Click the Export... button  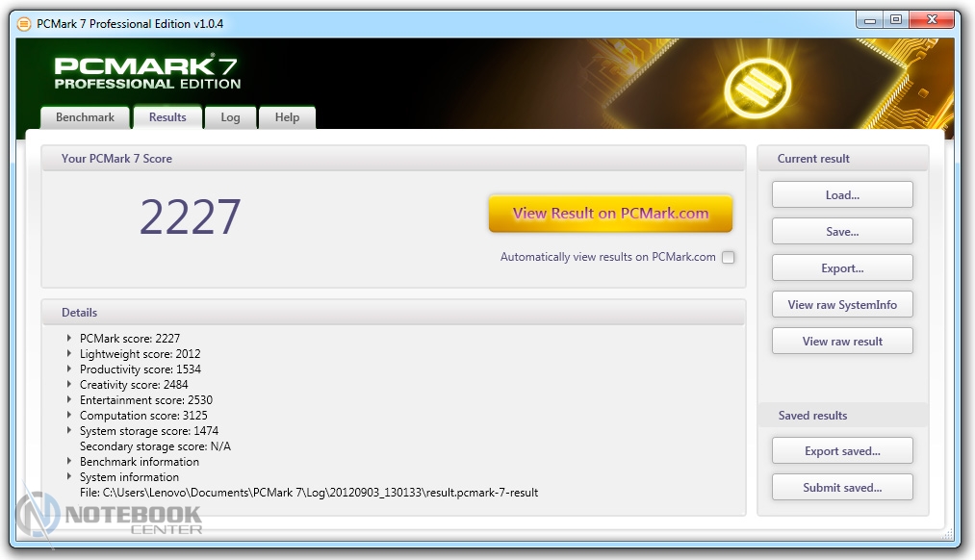click(x=842, y=268)
